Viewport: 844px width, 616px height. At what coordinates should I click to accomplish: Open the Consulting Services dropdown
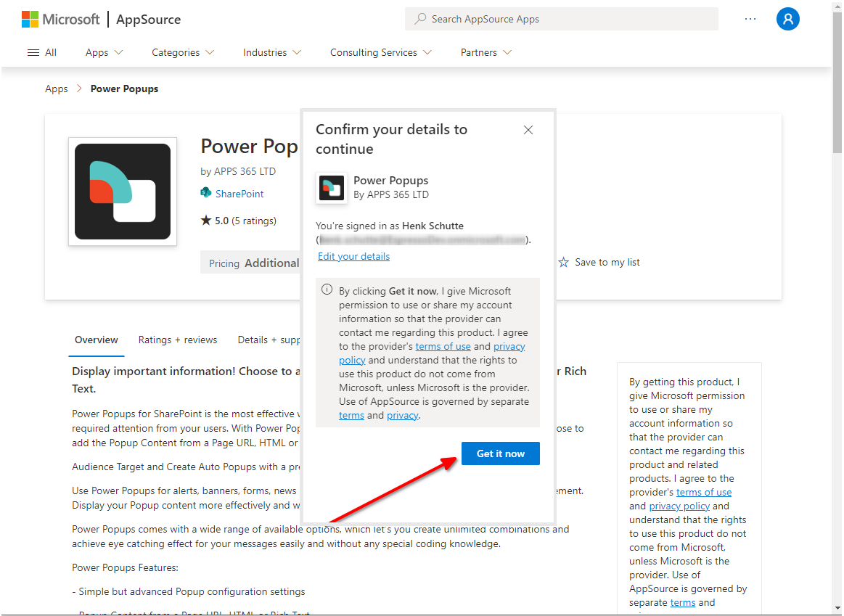coord(381,52)
